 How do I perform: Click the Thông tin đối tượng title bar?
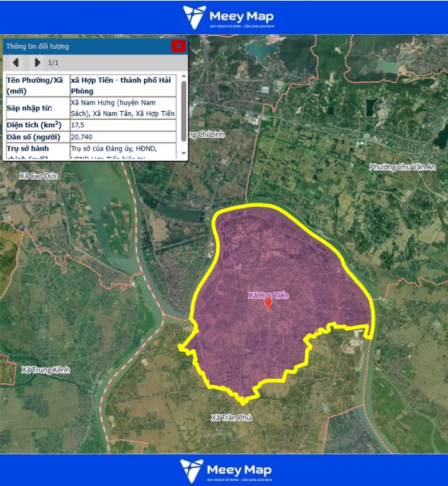[x=84, y=46]
